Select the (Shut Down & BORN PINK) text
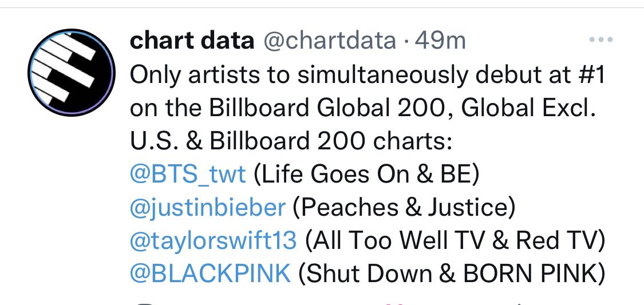Image resolution: width=644 pixels, height=305 pixels. (452, 274)
